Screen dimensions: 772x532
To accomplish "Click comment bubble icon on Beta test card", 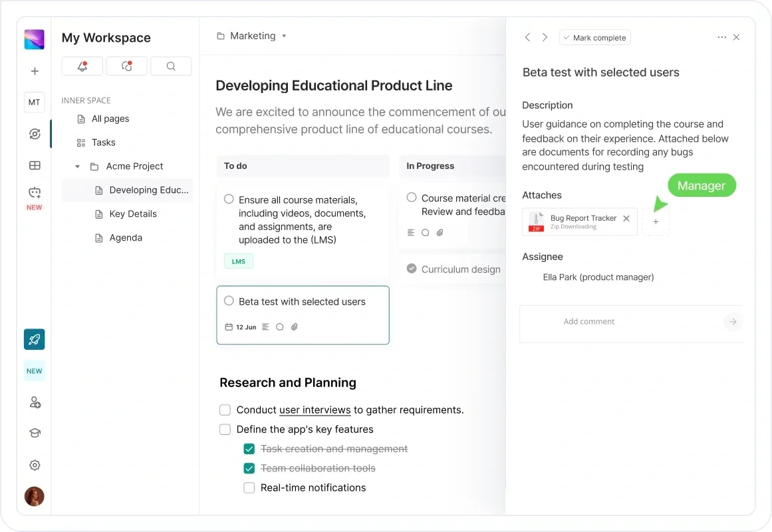I will pyautogui.click(x=280, y=327).
